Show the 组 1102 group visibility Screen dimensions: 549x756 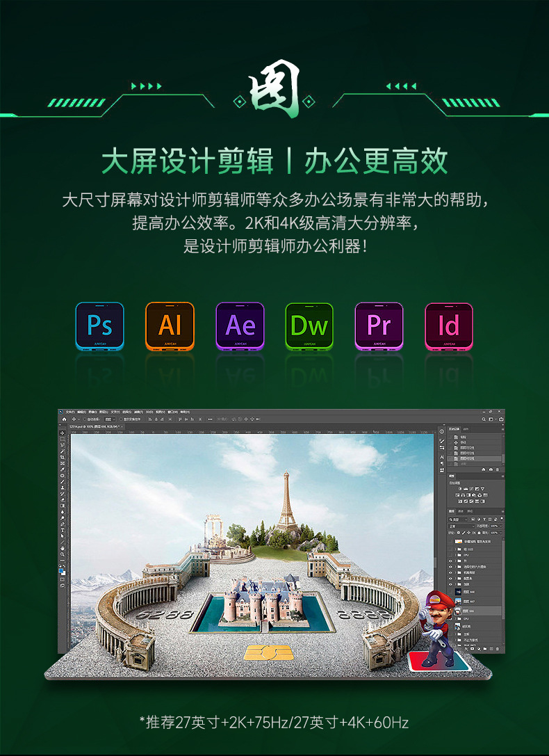(450, 549)
